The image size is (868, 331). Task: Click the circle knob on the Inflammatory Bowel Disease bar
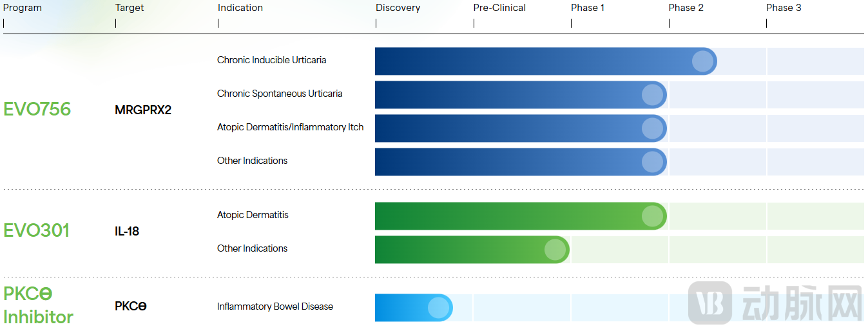[438, 308]
